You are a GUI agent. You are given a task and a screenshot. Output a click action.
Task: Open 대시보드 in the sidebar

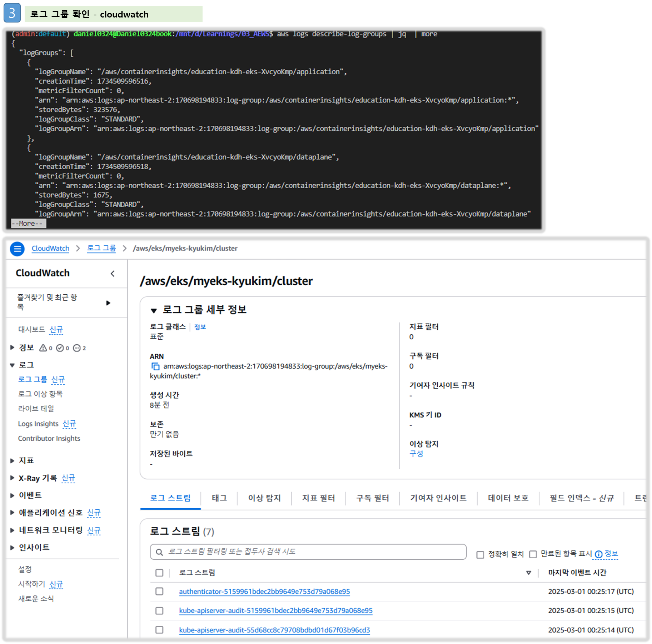[x=32, y=329]
